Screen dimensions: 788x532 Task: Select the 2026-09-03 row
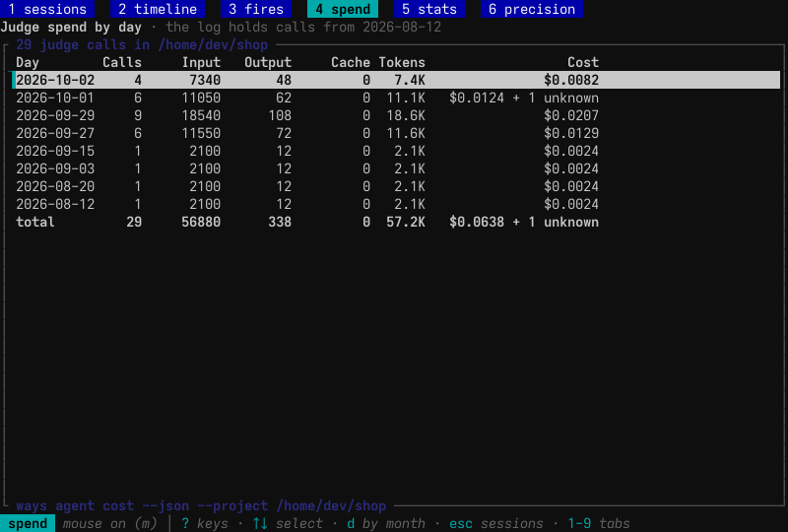(x=396, y=168)
